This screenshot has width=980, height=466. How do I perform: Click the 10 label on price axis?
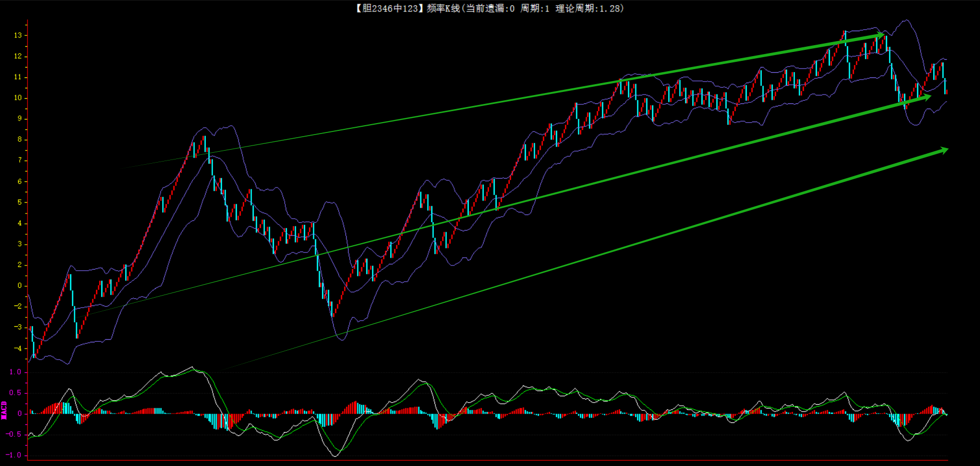18,98
